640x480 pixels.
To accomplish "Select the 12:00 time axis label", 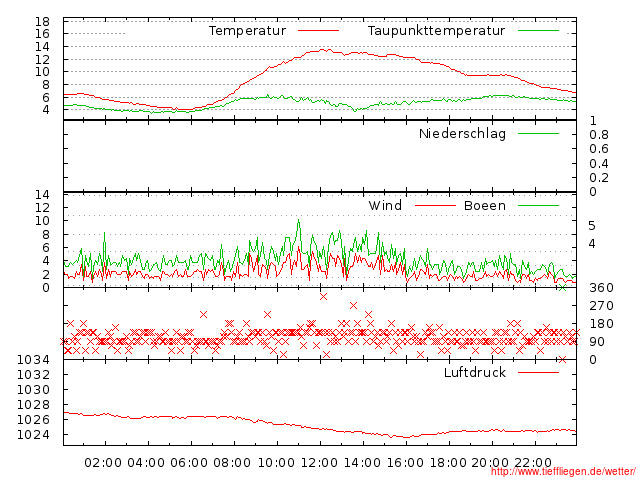I will pyautogui.click(x=319, y=463).
